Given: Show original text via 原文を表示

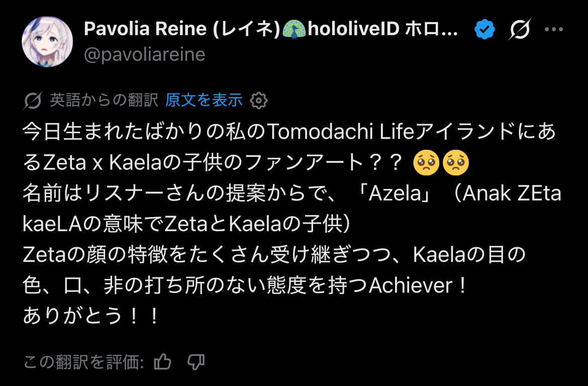Looking at the screenshot, I should 204,100.
